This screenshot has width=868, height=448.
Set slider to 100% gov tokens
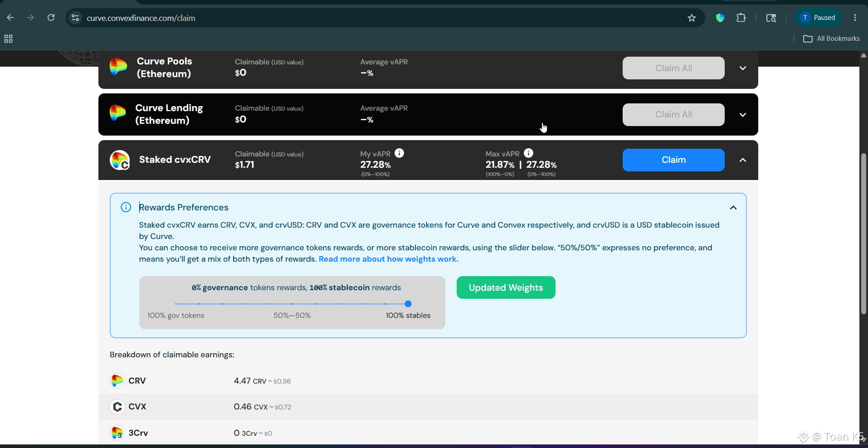pos(176,304)
